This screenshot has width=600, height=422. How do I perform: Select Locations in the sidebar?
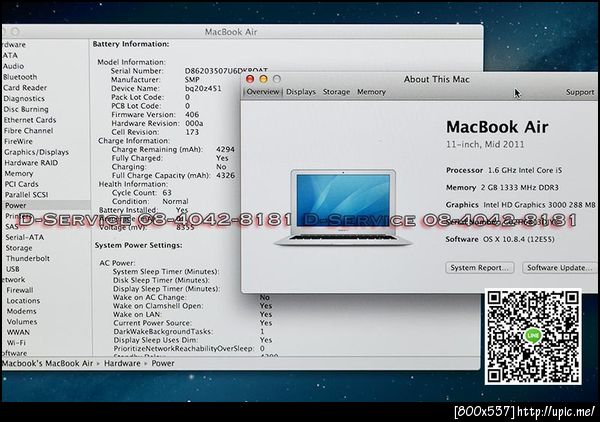click(23, 301)
